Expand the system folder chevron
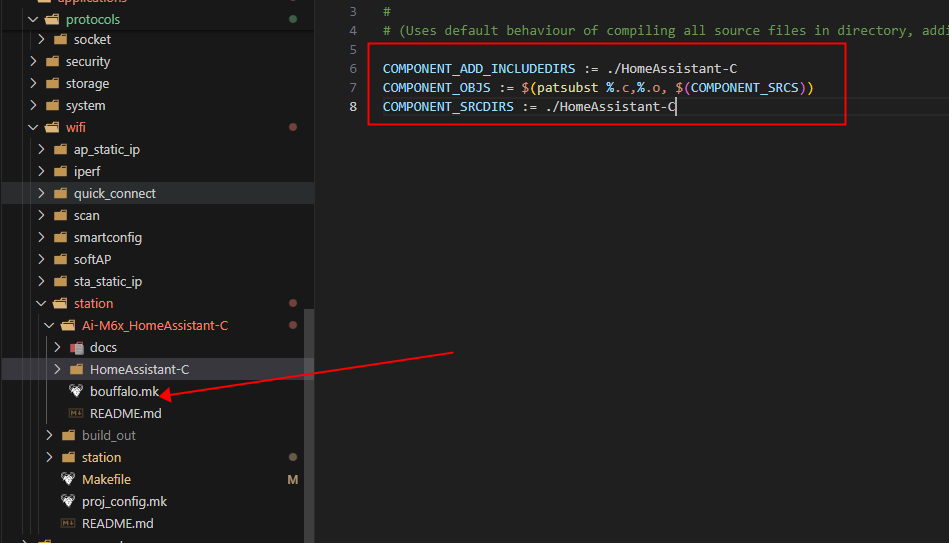This screenshot has height=543, width=949. coord(33,105)
